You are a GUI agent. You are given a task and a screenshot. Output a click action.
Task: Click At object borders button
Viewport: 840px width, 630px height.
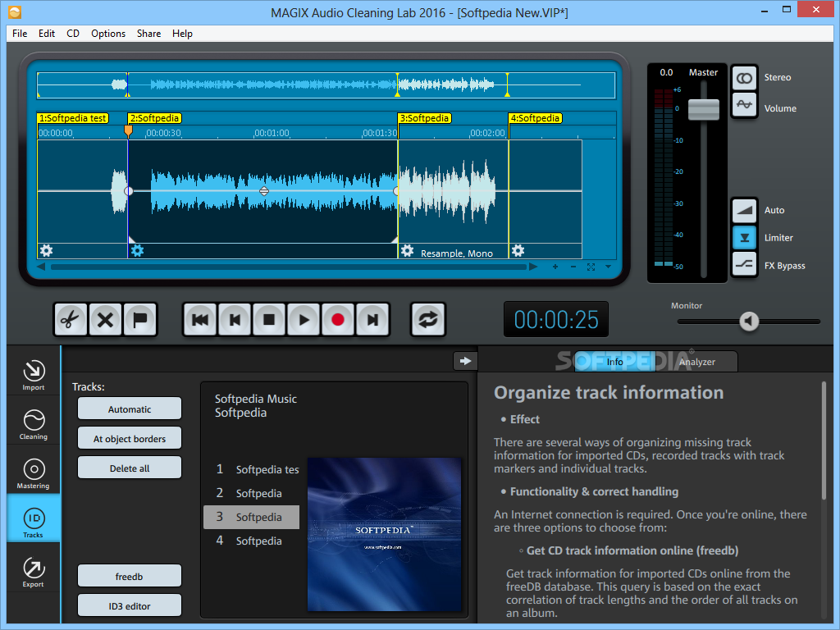tap(130, 439)
